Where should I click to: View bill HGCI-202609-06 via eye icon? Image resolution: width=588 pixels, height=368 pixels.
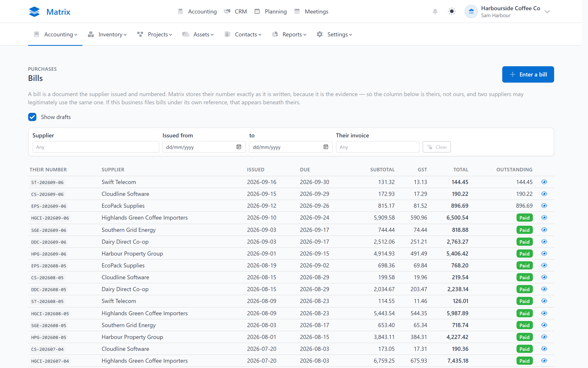coord(544,218)
